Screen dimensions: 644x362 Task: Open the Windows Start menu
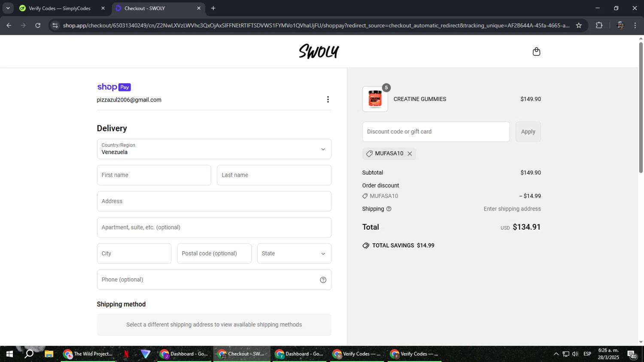[9, 354]
